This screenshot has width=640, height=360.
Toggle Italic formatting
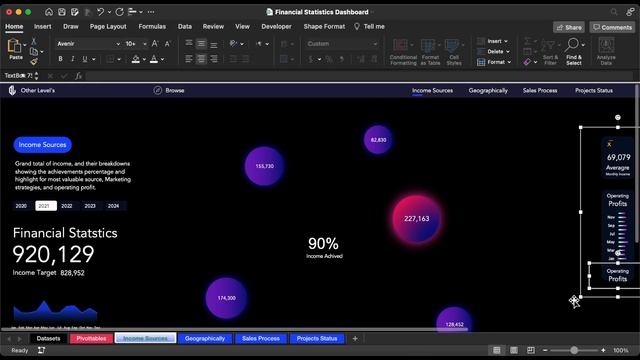pyautogui.click(x=73, y=59)
